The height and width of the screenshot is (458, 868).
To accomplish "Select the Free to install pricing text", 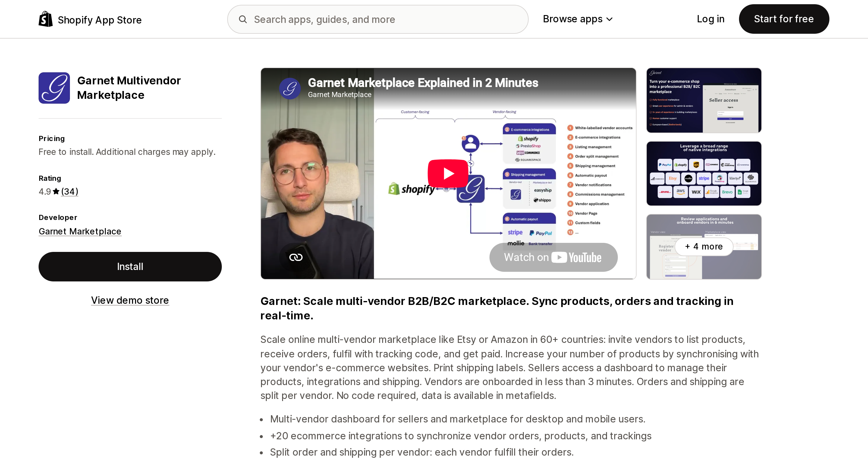I will [x=127, y=152].
